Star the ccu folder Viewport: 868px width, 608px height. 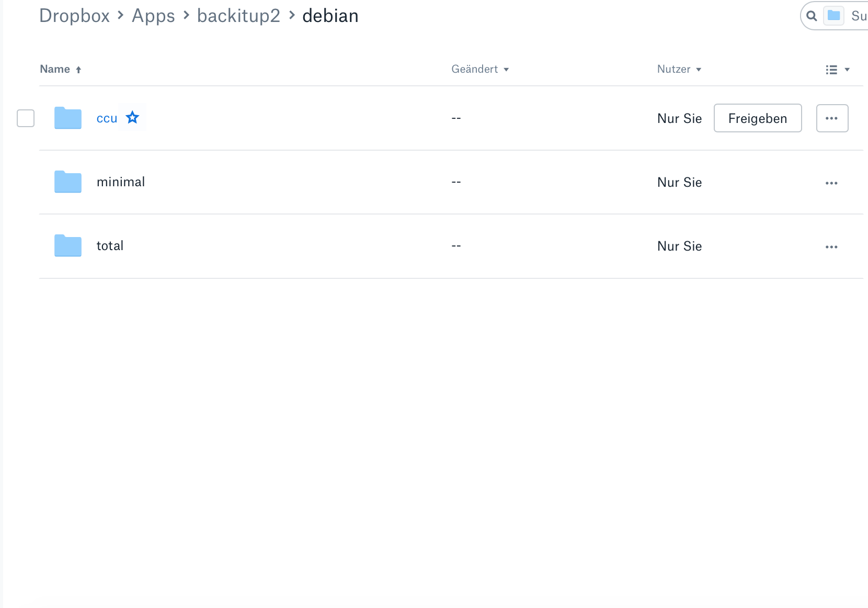(132, 117)
